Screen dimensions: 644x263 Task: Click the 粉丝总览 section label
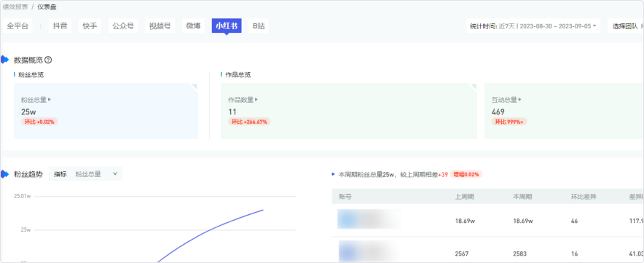pos(31,75)
